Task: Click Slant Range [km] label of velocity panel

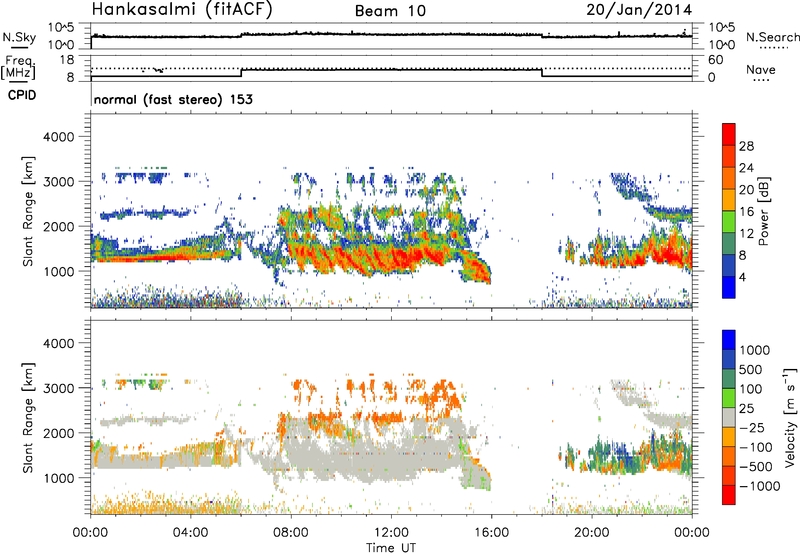Action: [x=28, y=417]
